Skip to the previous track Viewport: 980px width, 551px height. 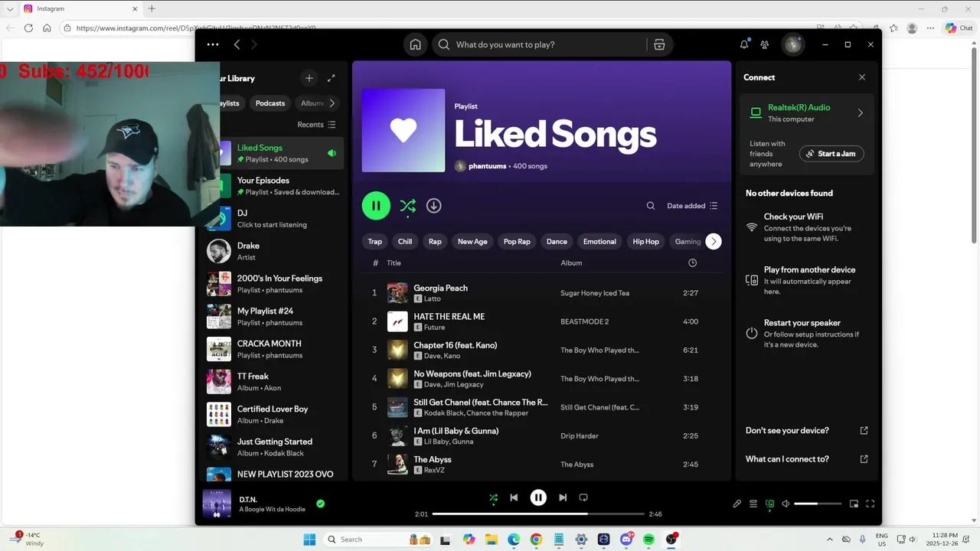point(514,497)
